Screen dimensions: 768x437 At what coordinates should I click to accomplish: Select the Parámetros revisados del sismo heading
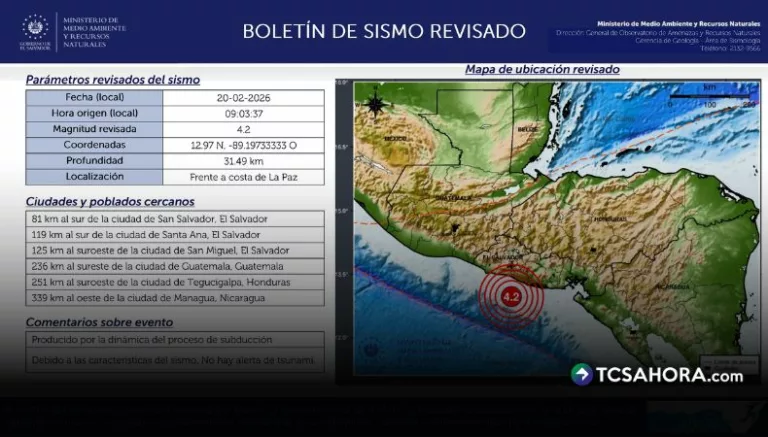[112, 79]
